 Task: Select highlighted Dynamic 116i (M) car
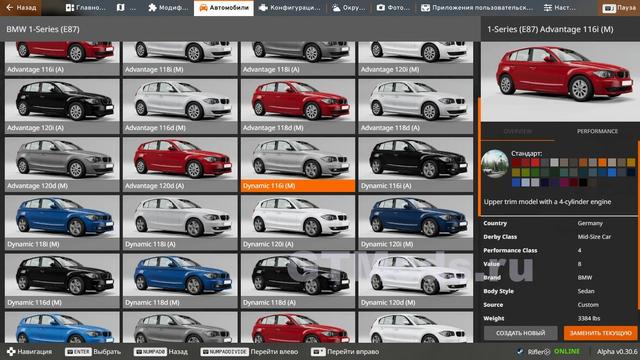298,164
